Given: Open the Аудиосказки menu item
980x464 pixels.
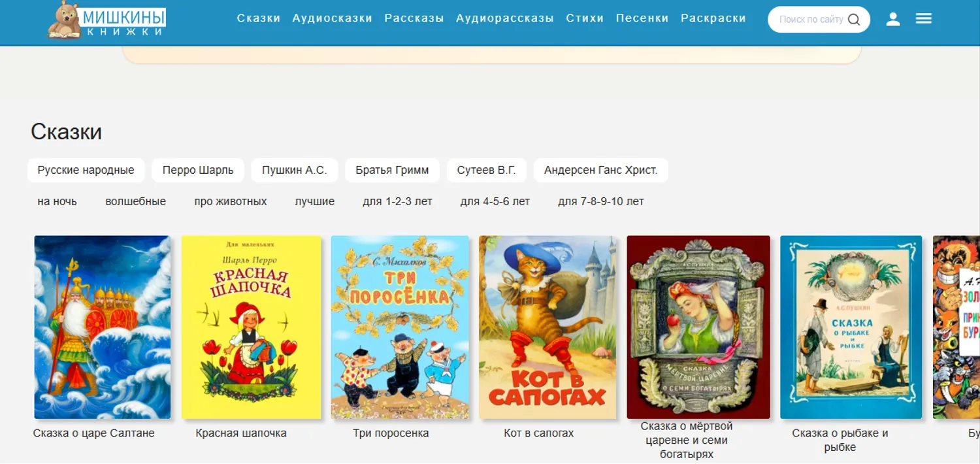Looking at the screenshot, I should pyautogui.click(x=333, y=18).
